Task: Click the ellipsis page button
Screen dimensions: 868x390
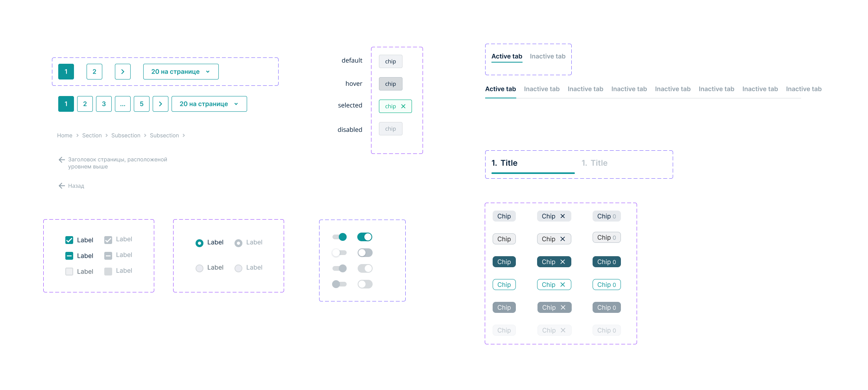Action: point(123,104)
